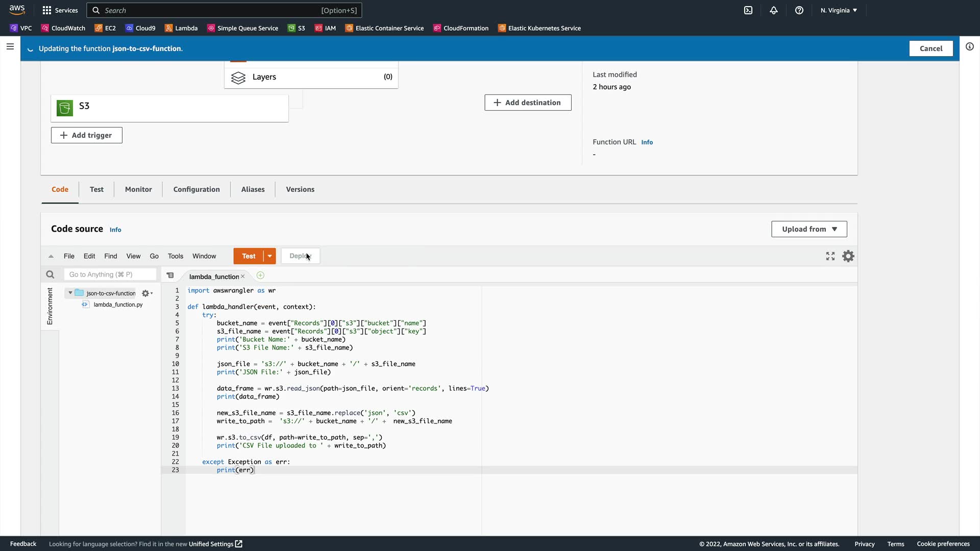
Task: Open the hamburger side navigation menu
Action: tap(10, 46)
